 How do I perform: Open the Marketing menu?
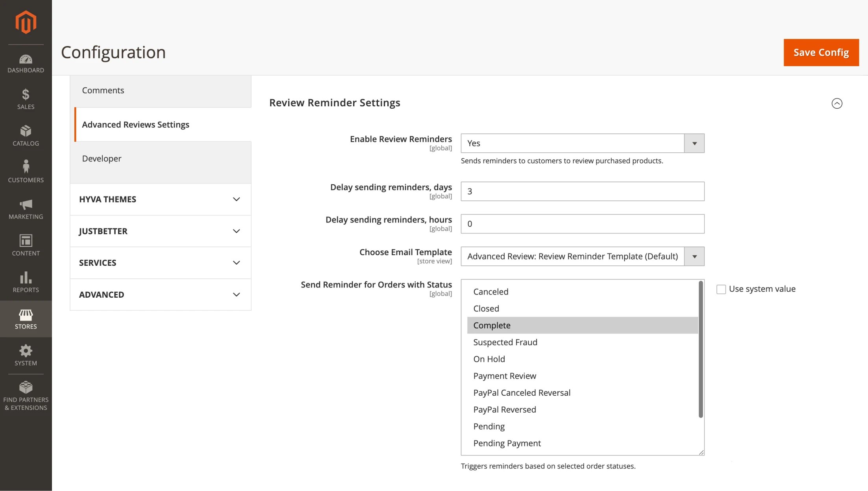pos(26,209)
